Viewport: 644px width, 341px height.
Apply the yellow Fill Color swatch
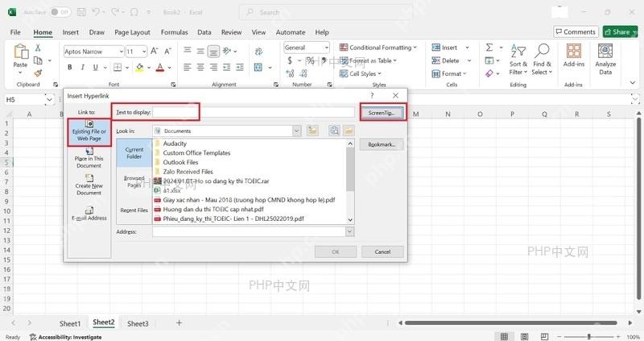139,67
